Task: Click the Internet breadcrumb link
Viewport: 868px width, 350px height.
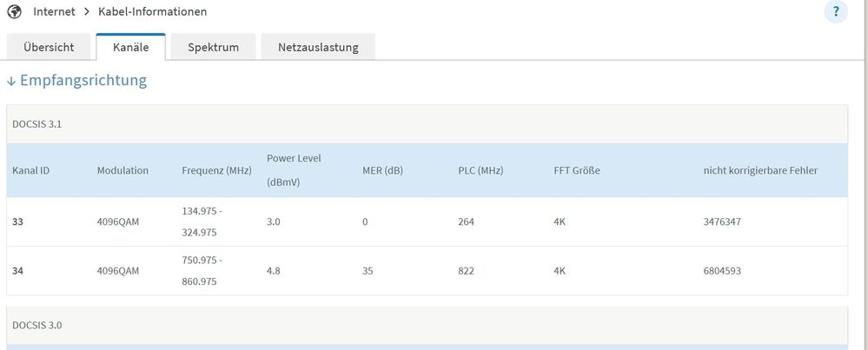Action: tap(54, 12)
